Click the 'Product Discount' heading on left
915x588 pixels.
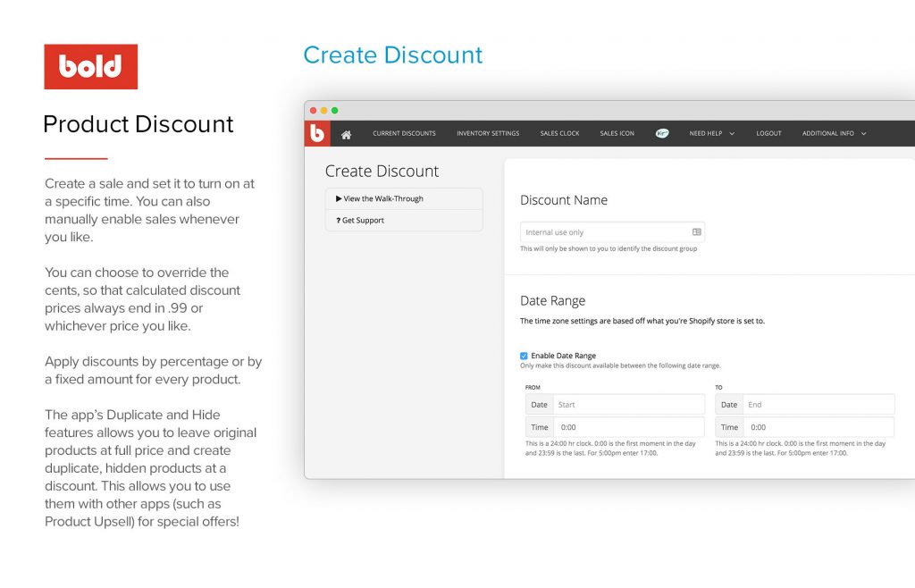139,124
